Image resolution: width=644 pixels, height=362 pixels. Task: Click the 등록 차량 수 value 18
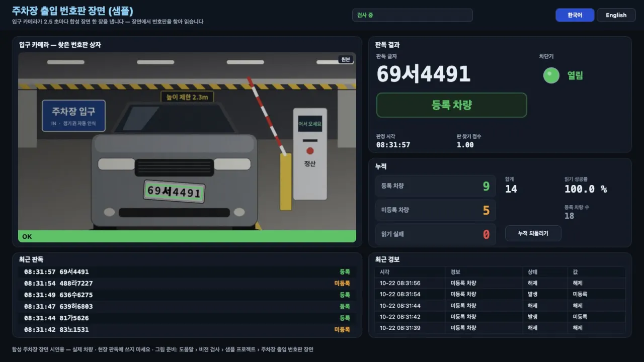pos(569,216)
